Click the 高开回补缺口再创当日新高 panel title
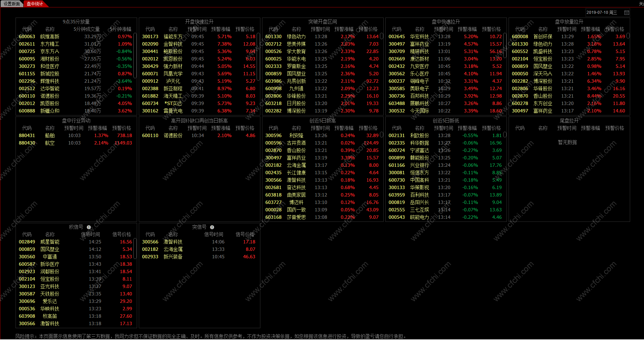 [x=199, y=121]
